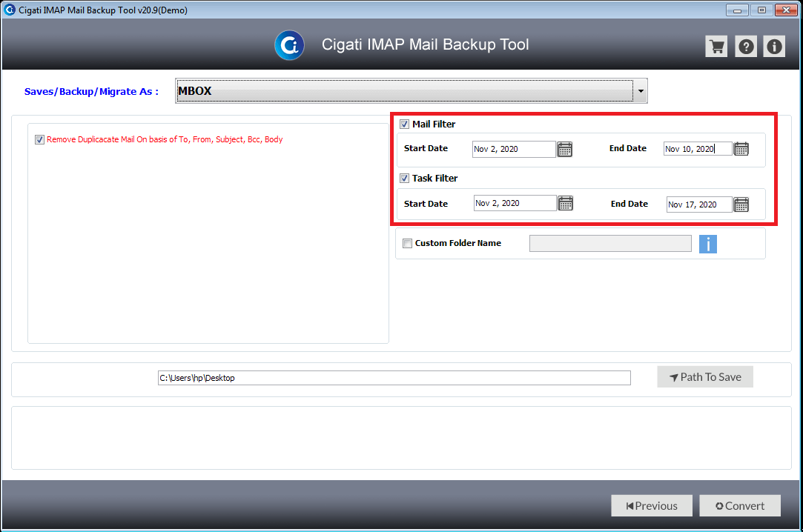This screenshot has width=803, height=532.
Task: Click the Saves/Backup/Migrate As label
Action: (91, 92)
